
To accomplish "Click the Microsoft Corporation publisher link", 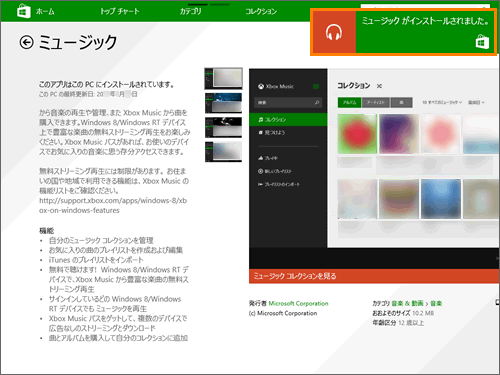I will point(298,303).
